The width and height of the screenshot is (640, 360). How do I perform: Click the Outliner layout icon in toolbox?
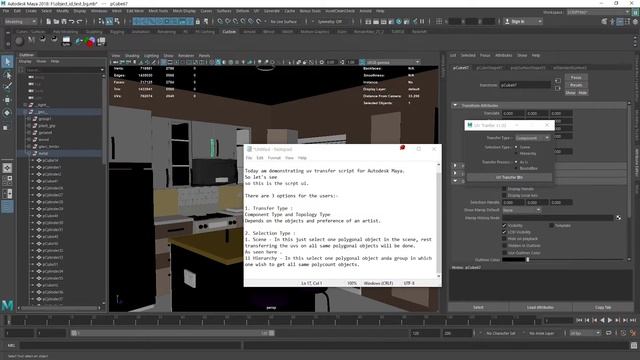pos(7,193)
